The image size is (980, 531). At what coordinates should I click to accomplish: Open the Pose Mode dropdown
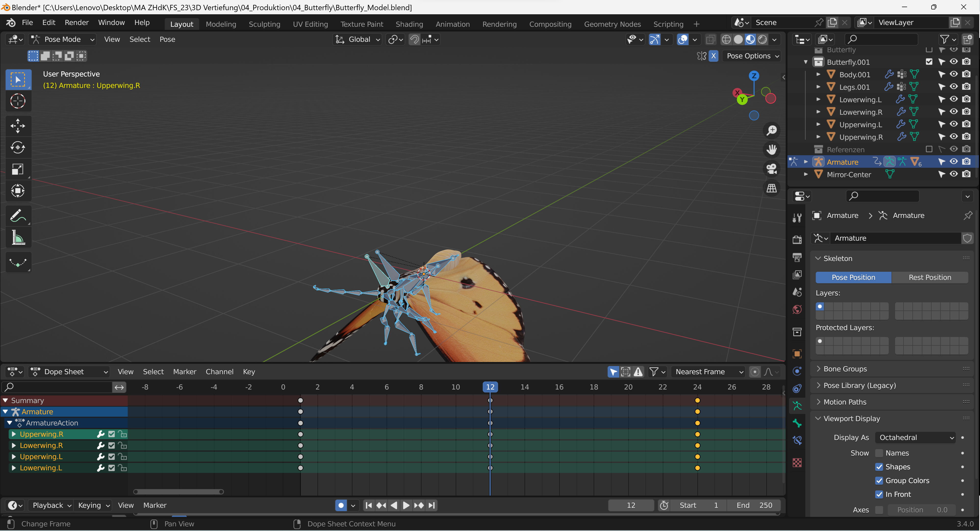tap(63, 39)
